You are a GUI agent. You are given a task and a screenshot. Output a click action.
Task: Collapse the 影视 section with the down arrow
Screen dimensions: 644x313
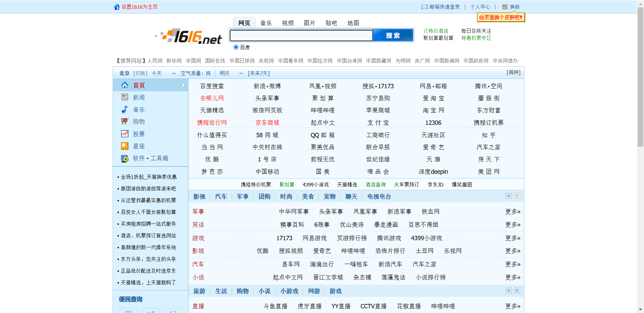pos(508,196)
